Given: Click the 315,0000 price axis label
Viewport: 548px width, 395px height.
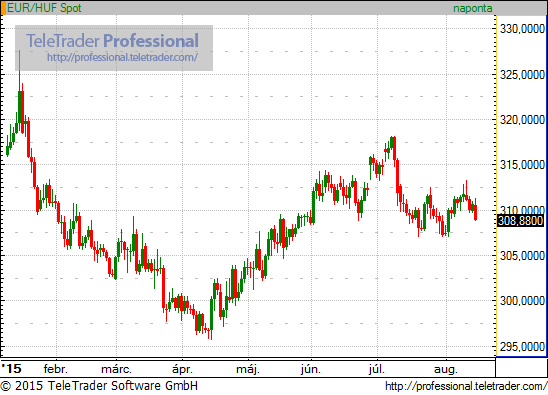Looking at the screenshot, I should (x=522, y=165).
